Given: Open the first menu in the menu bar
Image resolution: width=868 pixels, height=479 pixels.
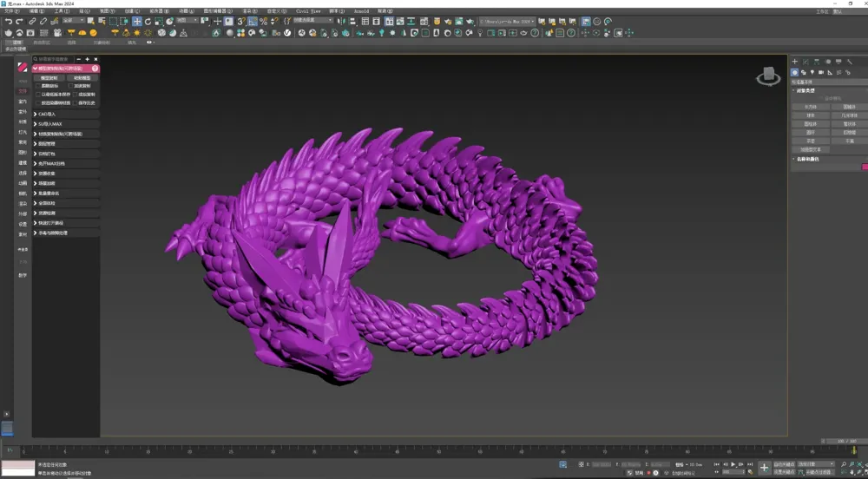Looking at the screenshot, I should point(11,11).
